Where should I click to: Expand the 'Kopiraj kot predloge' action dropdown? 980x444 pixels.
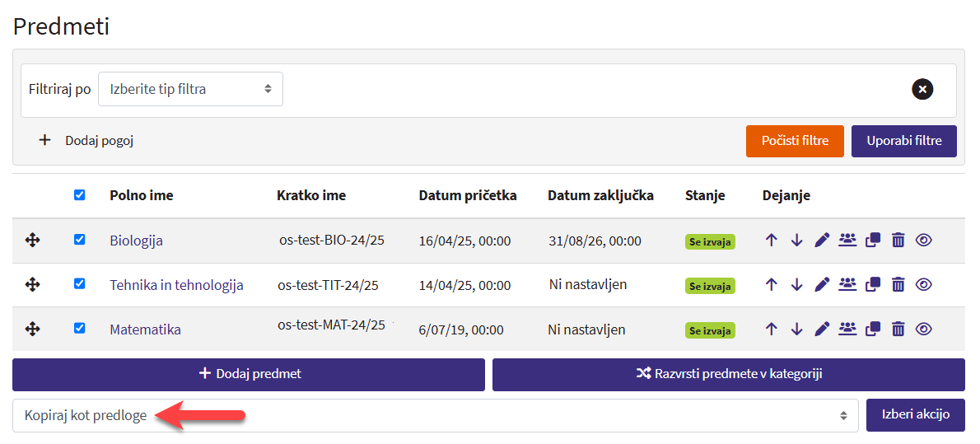click(435, 415)
